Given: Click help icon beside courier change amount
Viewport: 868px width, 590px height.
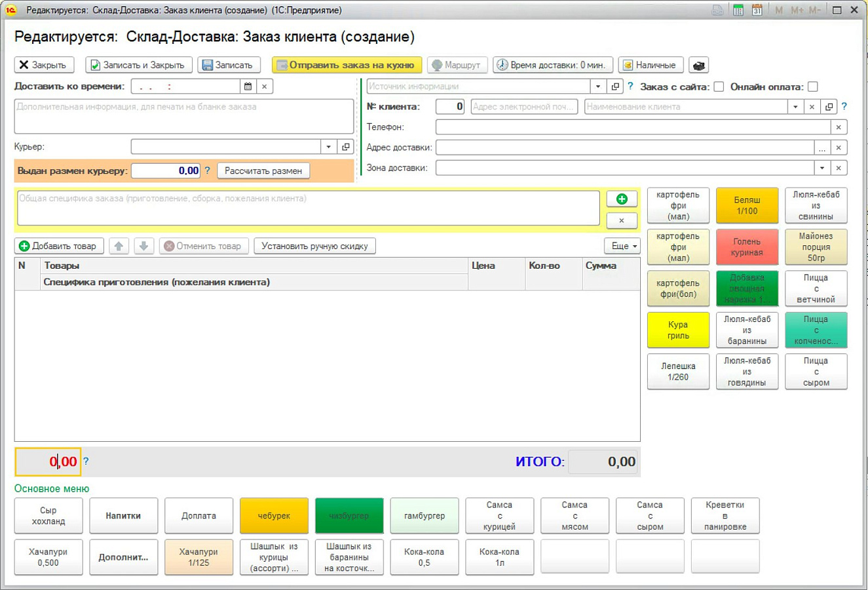Looking at the screenshot, I should tap(207, 170).
